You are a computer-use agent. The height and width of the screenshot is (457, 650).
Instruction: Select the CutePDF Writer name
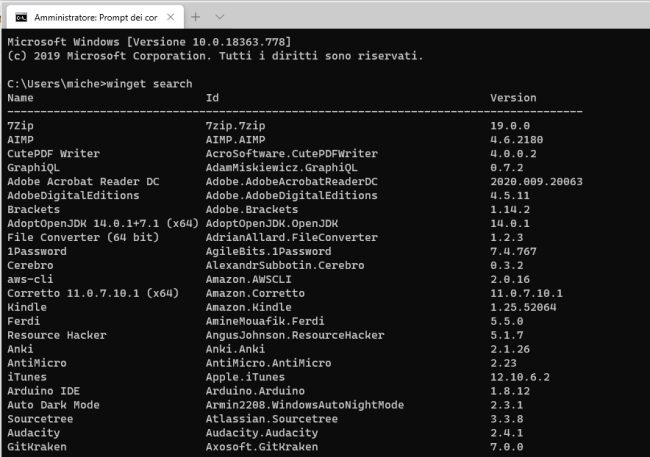[x=53, y=154]
